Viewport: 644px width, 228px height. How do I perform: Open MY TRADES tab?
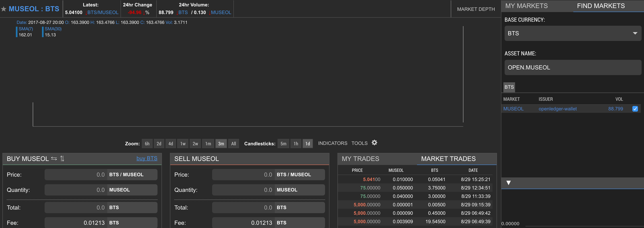[x=360, y=159]
